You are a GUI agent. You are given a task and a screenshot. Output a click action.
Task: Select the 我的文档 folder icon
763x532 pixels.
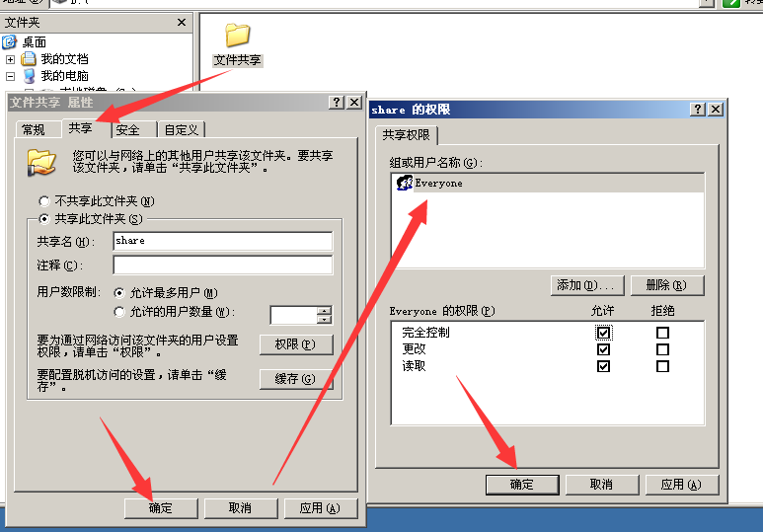click(x=29, y=59)
